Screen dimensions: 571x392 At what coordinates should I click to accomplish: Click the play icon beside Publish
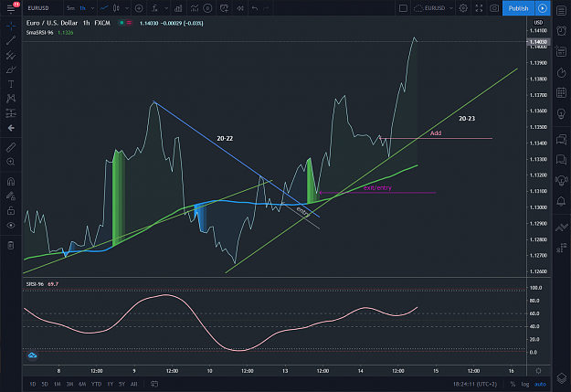click(543, 8)
